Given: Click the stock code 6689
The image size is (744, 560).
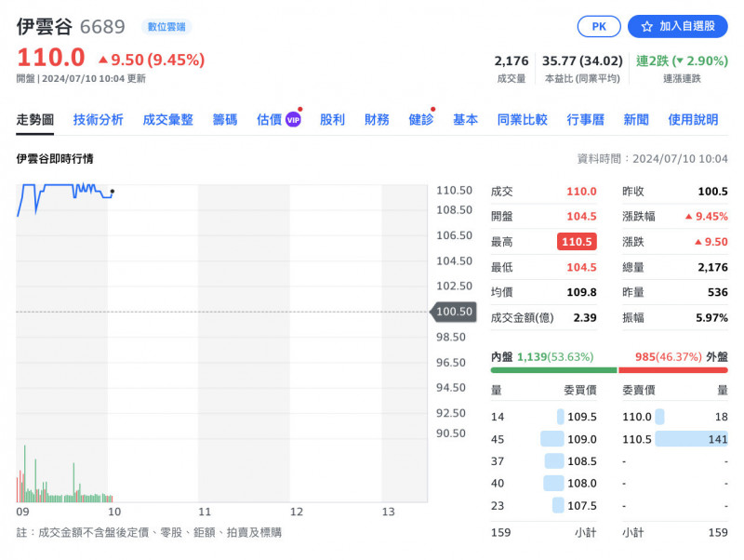Looking at the screenshot, I should tap(102, 27).
